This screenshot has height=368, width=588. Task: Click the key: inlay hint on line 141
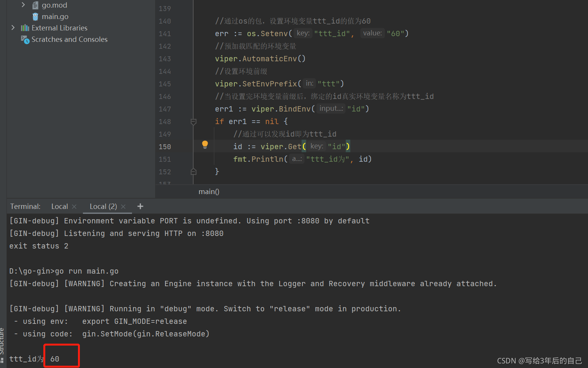(302, 33)
